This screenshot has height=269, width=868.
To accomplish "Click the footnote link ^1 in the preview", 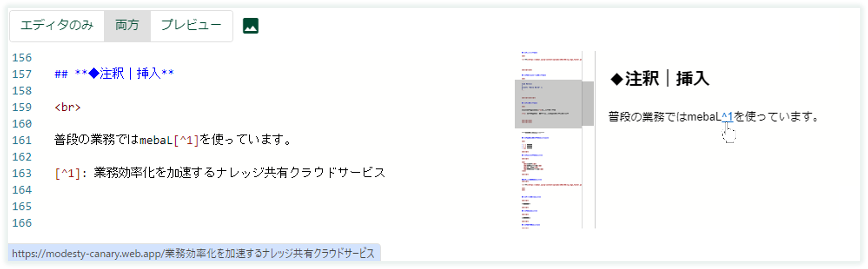I will click(727, 116).
